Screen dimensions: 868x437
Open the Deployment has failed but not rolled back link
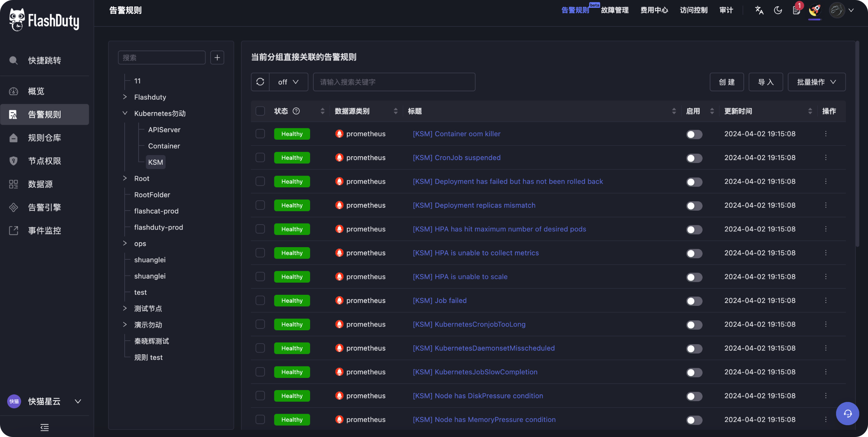point(508,182)
